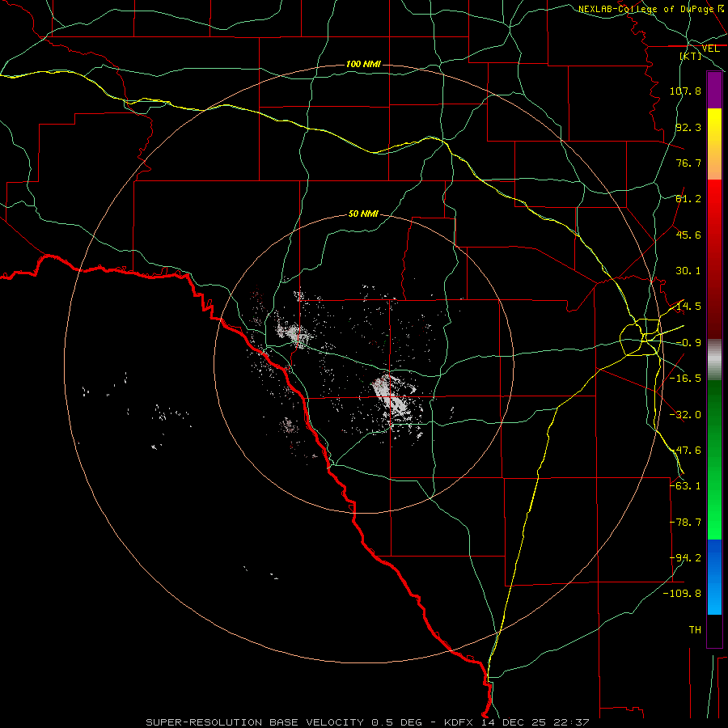Click the 14.5 velocity scale value
This screenshot has height=728, width=728.
[688, 307]
